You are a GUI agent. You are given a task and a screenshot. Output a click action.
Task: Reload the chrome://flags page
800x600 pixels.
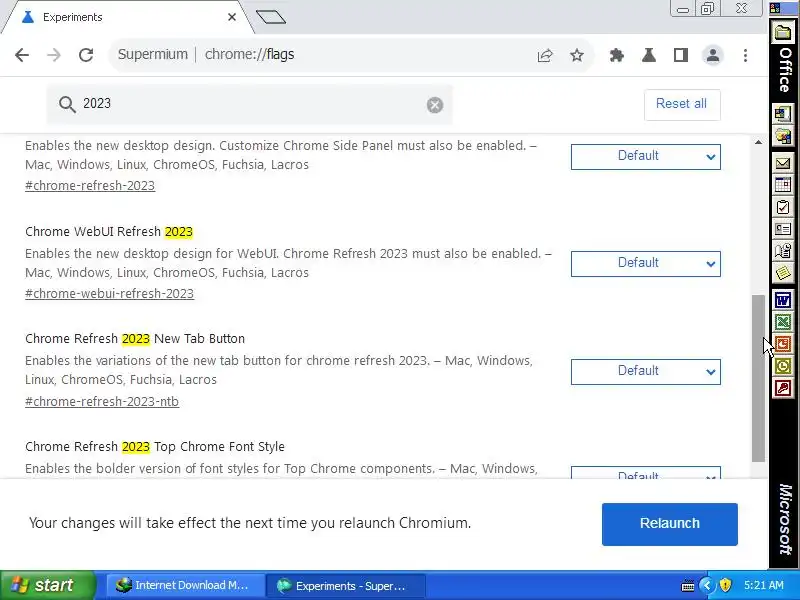(86, 55)
